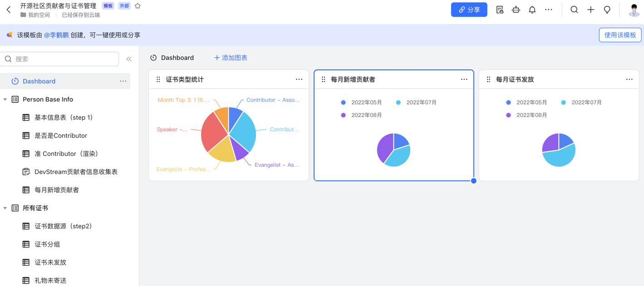Collapse the sidebar with double-chevron icon
644x286 pixels.
129,59
